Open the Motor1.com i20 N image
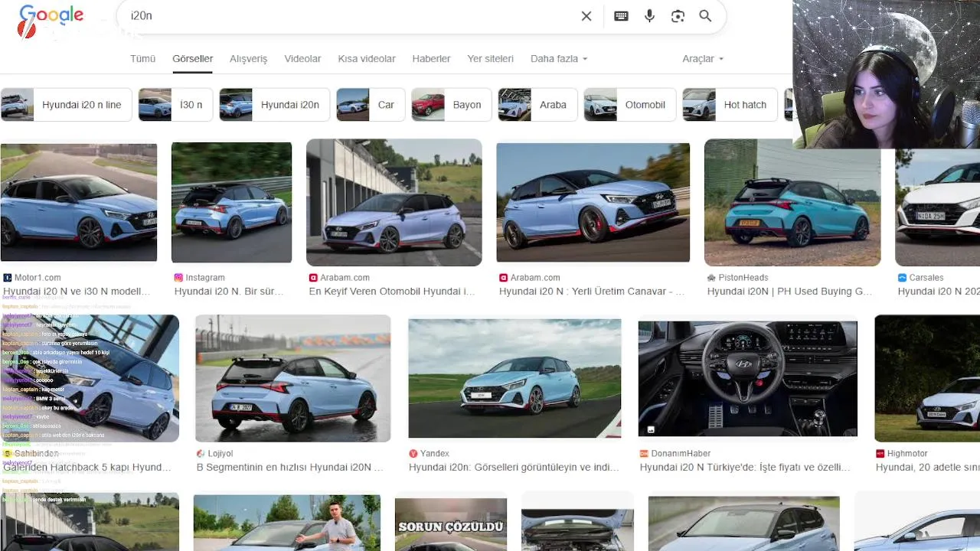 78,202
